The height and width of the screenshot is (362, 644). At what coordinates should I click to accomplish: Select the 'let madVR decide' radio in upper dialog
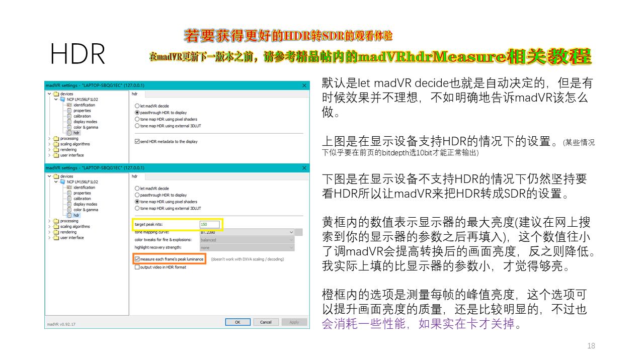[137, 106]
